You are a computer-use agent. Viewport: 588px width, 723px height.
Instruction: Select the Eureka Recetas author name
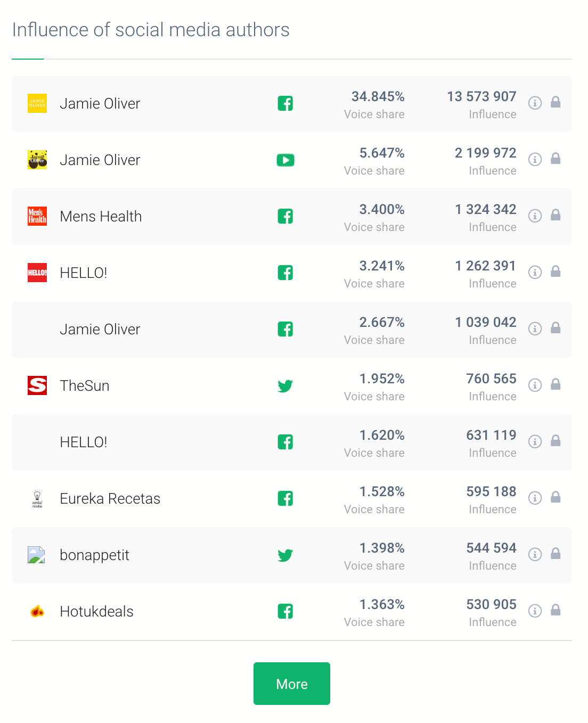[x=110, y=498]
